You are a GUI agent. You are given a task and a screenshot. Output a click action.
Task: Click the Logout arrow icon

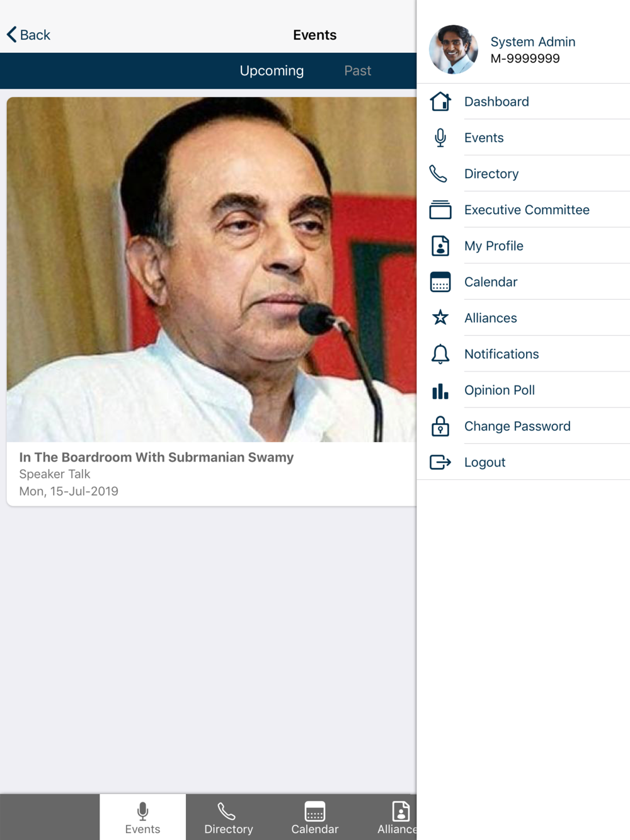[x=440, y=462]
